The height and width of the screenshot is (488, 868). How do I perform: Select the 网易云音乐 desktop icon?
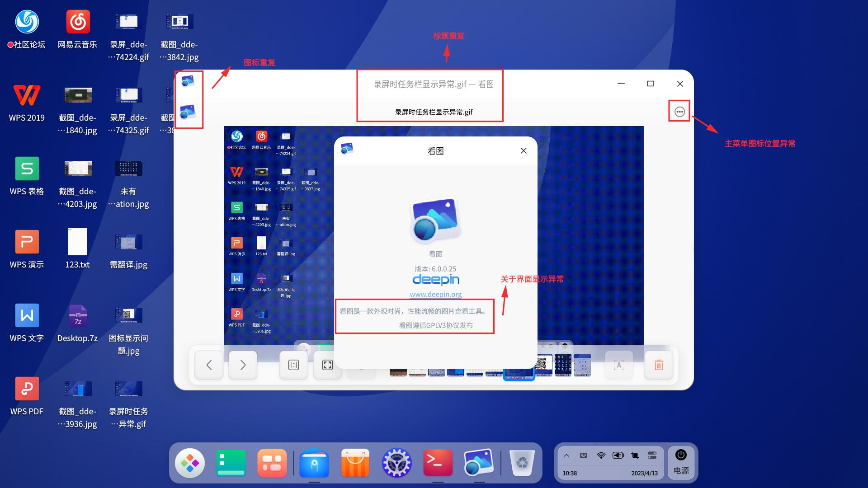pyautogui.click(x=77, y=29)
